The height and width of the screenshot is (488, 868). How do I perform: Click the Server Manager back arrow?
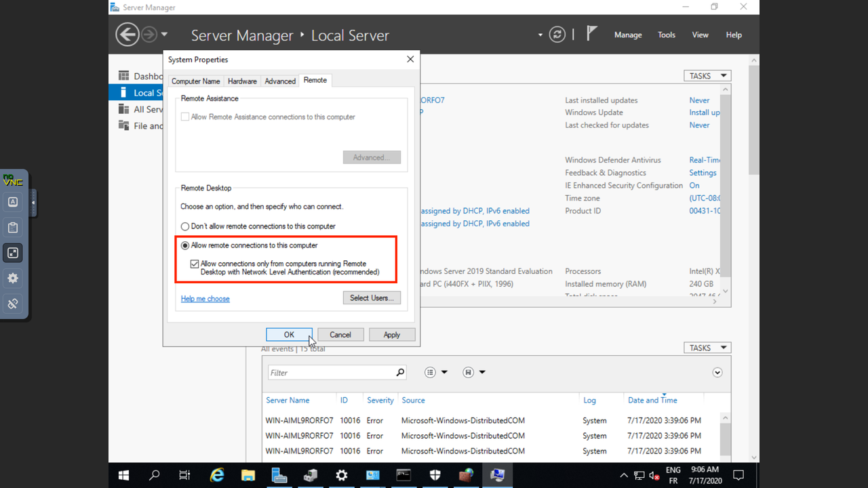point(127,35)
